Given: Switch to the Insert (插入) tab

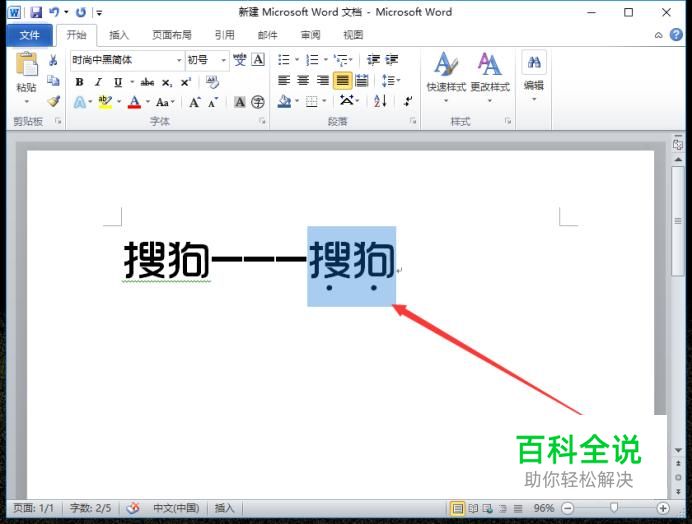Looking at the screenshot, I should [x=119, y=35].
